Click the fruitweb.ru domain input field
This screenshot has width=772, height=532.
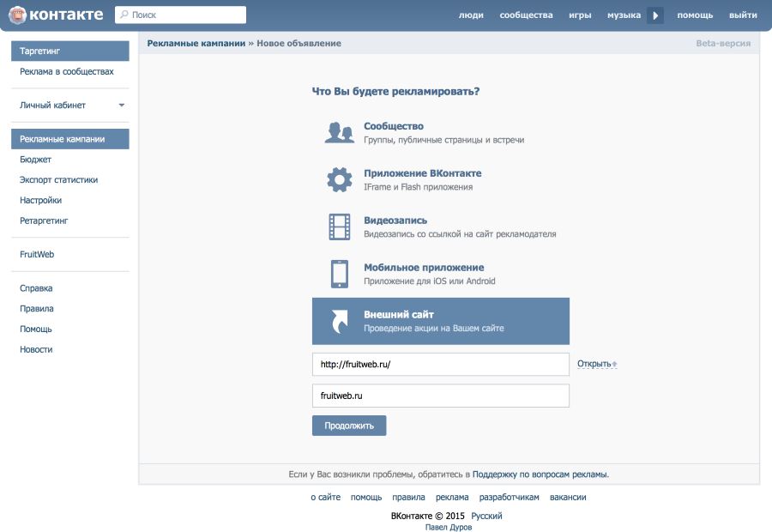[440, 396]
